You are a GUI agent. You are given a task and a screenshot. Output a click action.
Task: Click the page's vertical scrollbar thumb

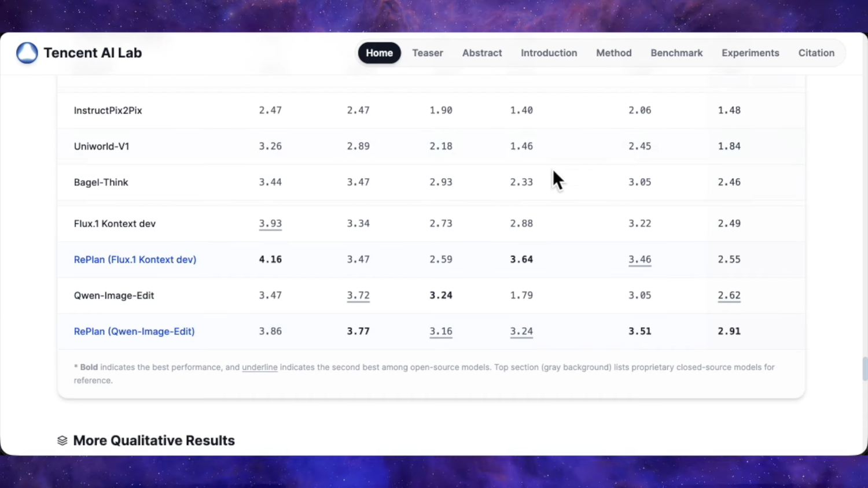(x=865, y=369)
